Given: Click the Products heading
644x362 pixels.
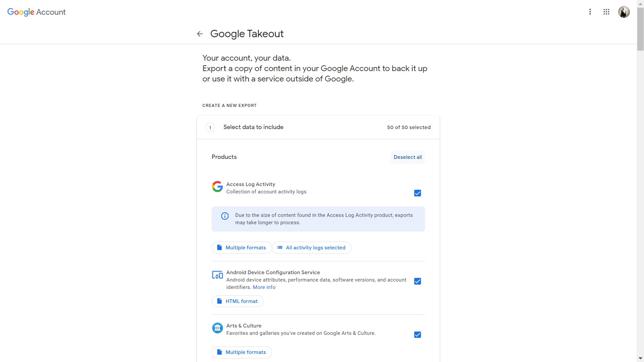Looking at the screenshot, I should click(224, 157).
